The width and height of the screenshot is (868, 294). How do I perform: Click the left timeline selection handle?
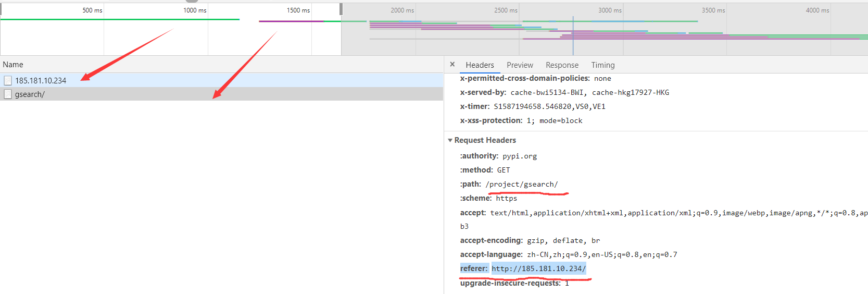click(1, 9)
